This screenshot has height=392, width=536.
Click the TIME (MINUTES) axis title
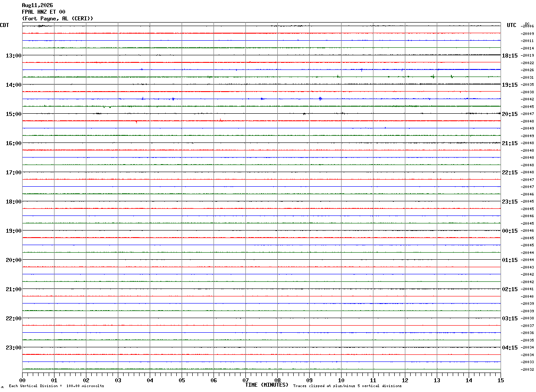pos(267,385)
